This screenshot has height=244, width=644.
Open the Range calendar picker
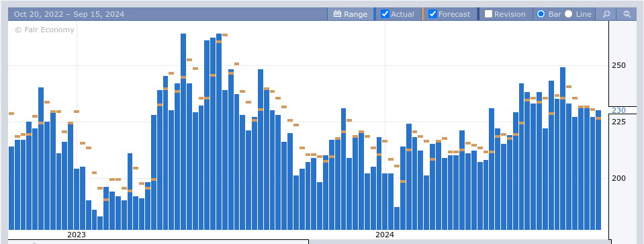tap(351, 14)
